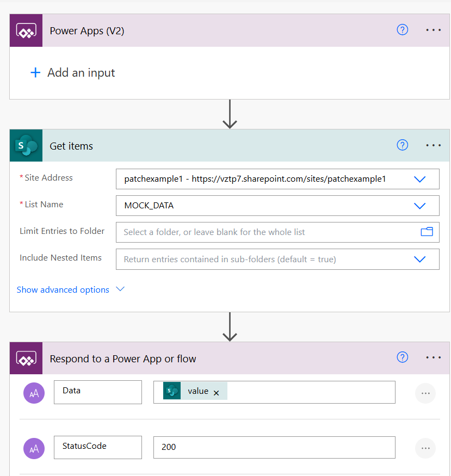Collapse the Get items card via its title

pos(71,146)
